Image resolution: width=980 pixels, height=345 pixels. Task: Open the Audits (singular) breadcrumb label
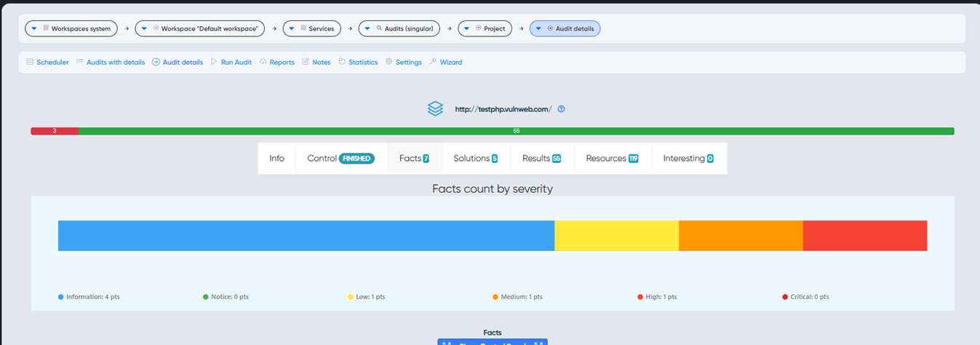pos(410,28)
